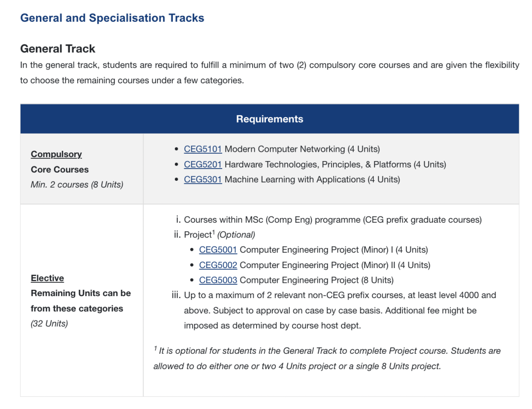
Task: Click the Min. 2 courses (8 Units) text
Action: coord(77,185)
